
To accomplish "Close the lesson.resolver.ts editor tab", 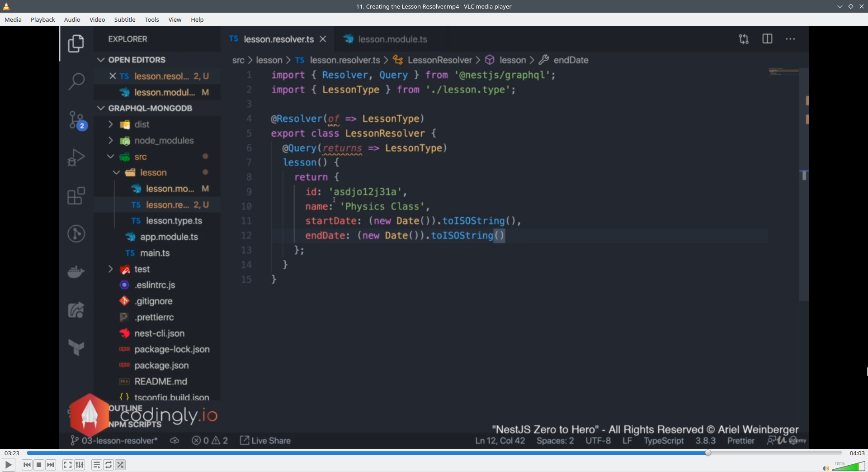I will [x=323, y=39].
